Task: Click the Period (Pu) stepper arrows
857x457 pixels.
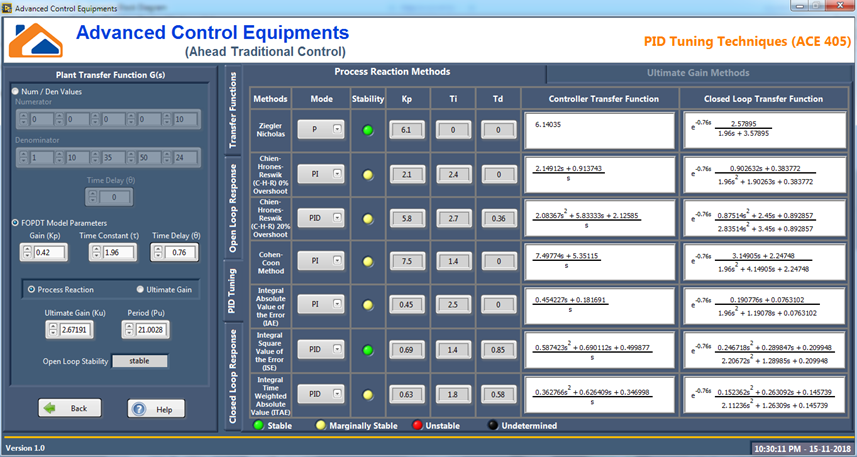Action: tap(129, 330)
